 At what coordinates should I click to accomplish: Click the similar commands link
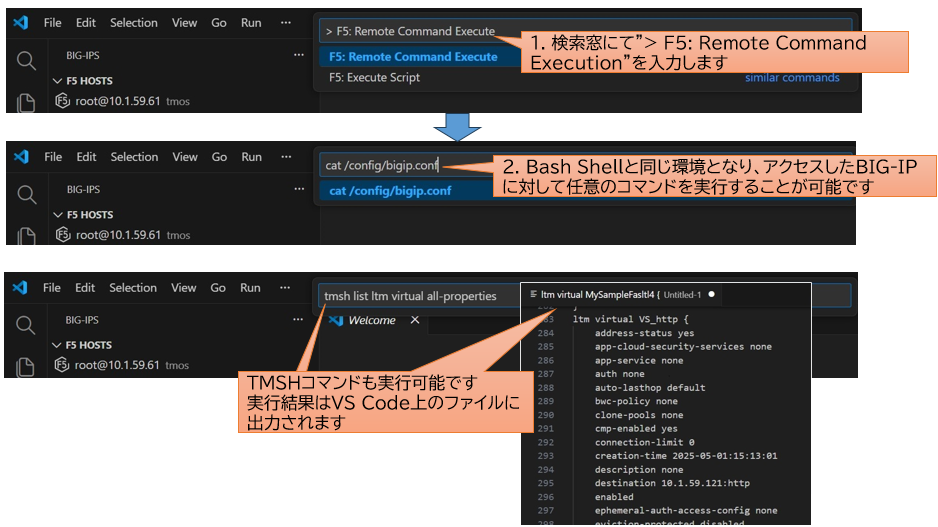792,78
